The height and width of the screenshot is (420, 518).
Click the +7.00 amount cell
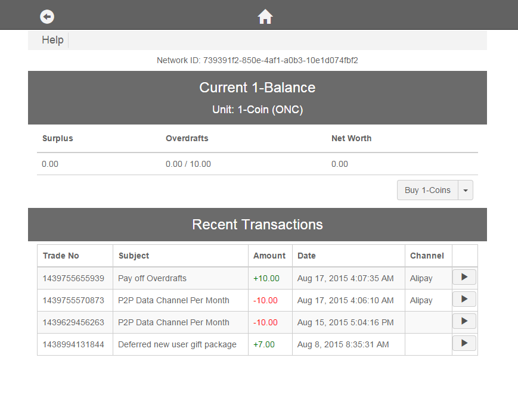264,344
